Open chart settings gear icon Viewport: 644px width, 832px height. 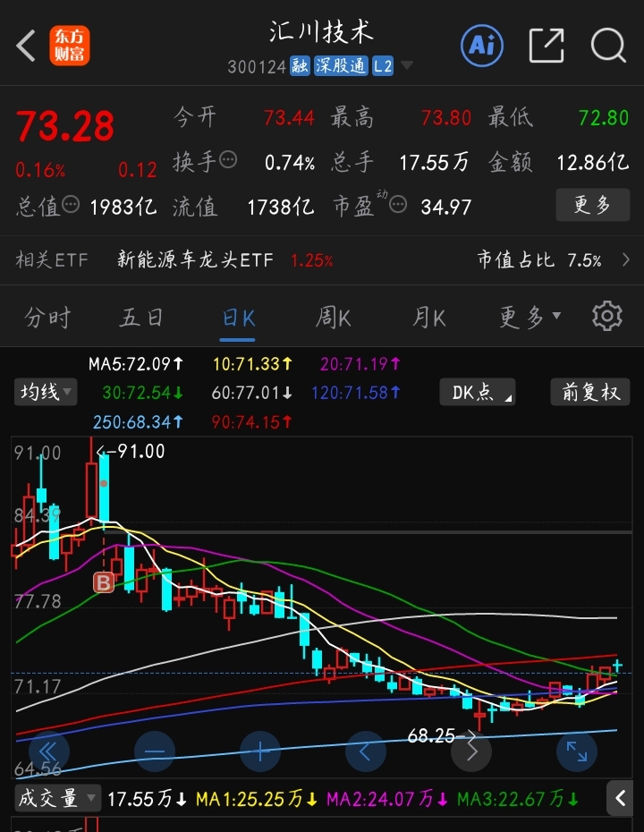606,317
